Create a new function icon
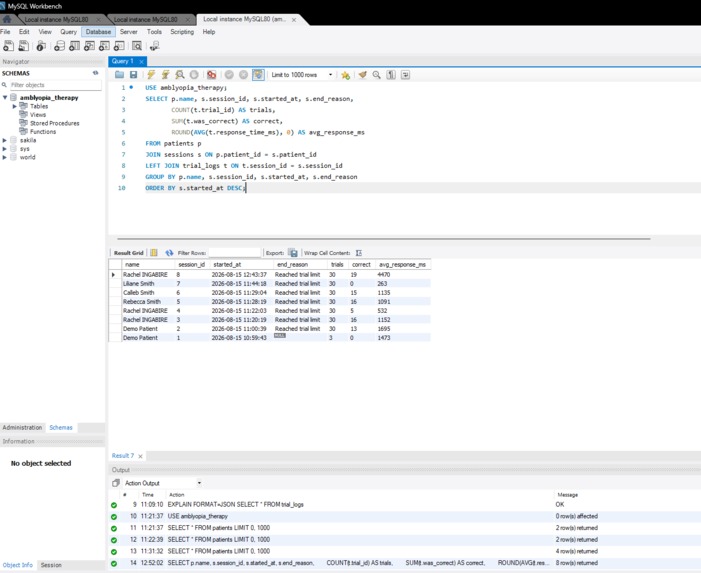 coord(119,46)
